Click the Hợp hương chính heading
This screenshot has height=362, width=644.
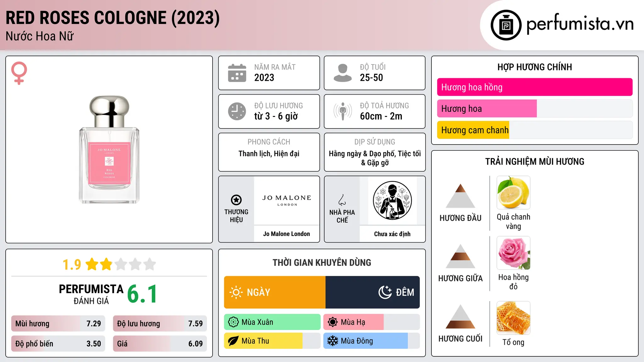535,67
